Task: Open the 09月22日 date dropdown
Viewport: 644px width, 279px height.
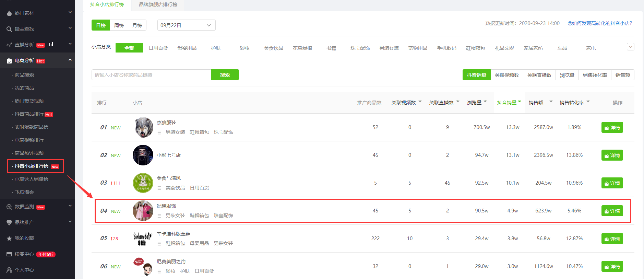Action: coord(187,25)
